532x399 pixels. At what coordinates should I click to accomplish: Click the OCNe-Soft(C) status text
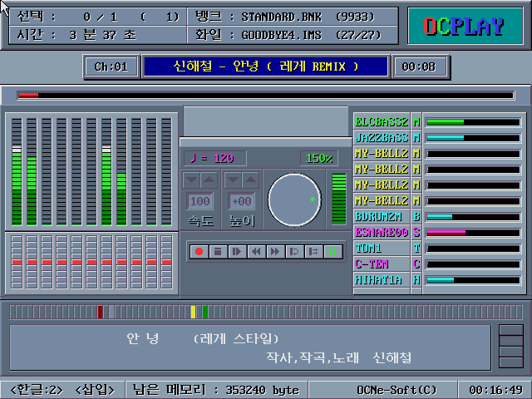(x=397, y=390)
